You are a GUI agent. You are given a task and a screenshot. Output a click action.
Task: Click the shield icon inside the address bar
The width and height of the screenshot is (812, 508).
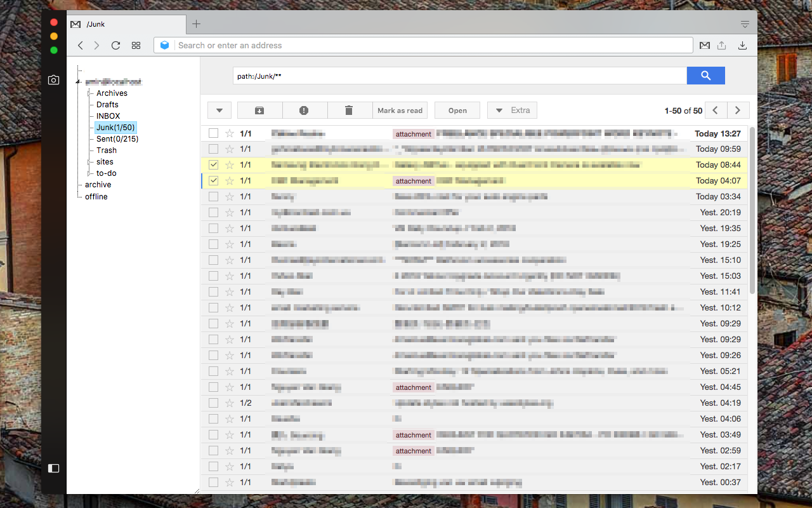coord(165,45)
